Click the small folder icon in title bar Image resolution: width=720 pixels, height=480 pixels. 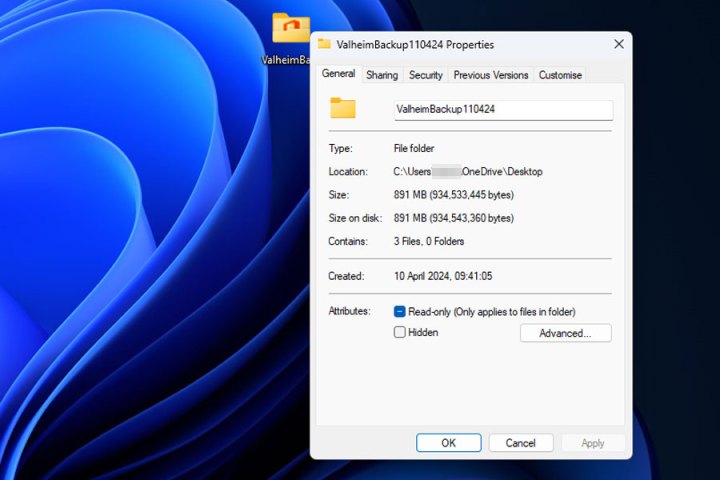pyautogui.click(x=324, y=45)
